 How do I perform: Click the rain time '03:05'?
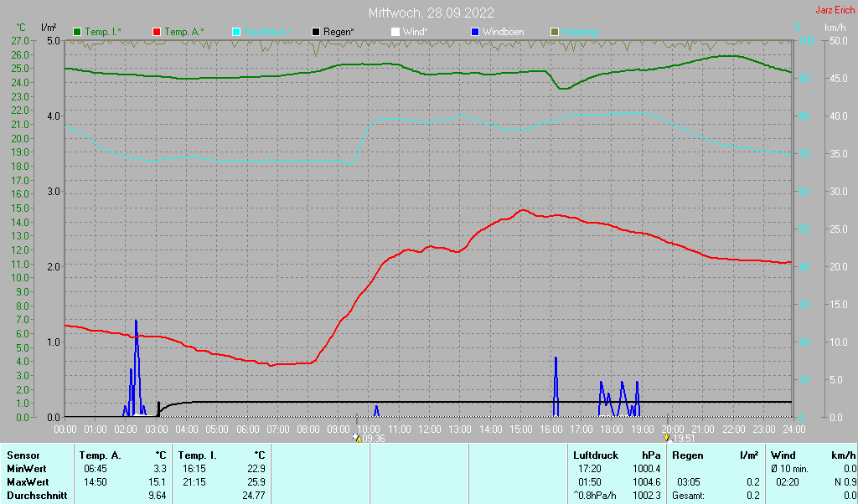[x=689, y=483]
